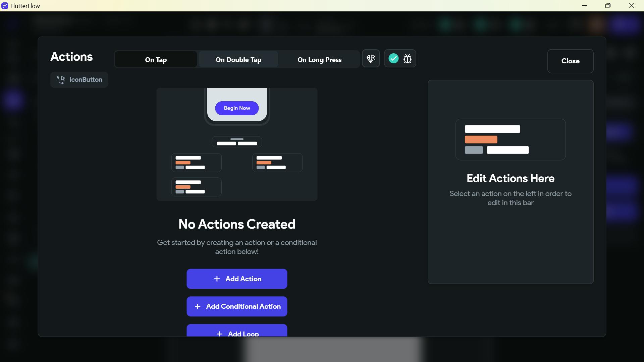This screenshot has height=362, width=644.
Task: Select the On Long Press tab
Action: point(319,60)
